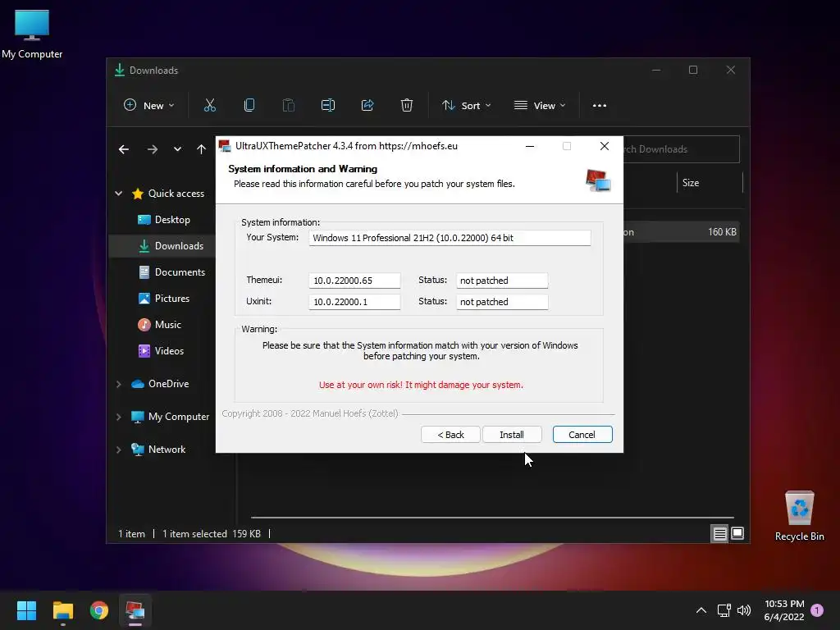
Task: Click Install in UltraUXThemePatcher dialog
Action: tap(512, 435)
